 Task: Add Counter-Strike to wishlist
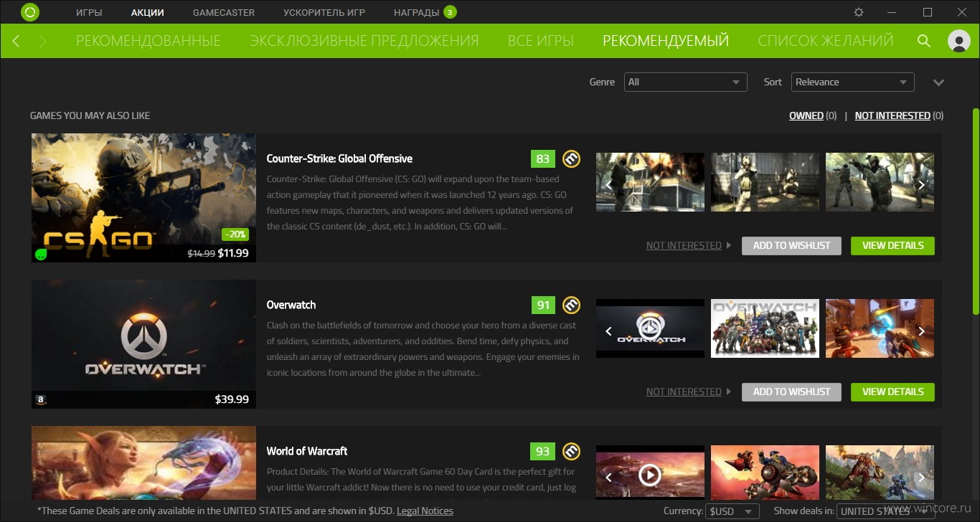(791, 245)
